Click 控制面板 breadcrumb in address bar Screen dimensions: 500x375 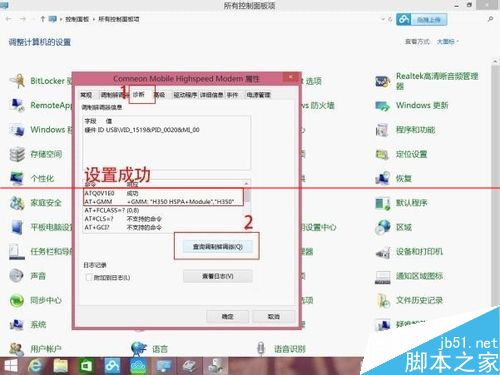click(77, 19)
